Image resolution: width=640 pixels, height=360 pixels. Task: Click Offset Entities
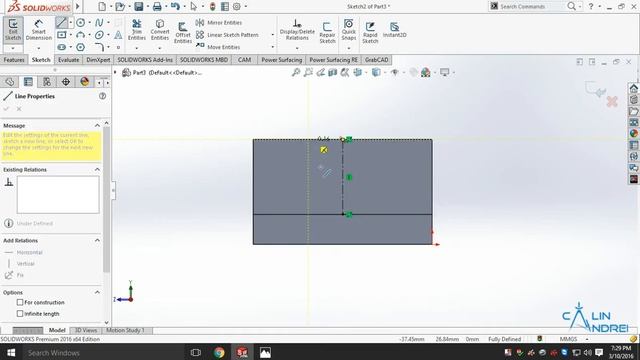183,33
